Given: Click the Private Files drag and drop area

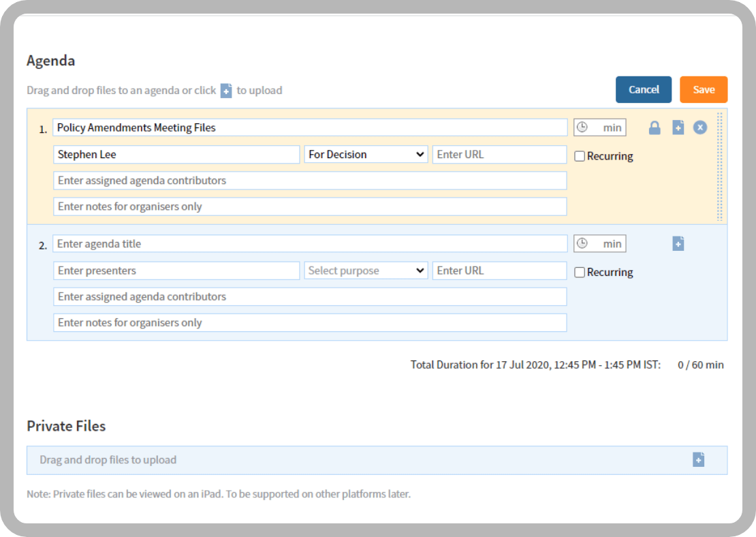Looking at the screenshot, I should 341,460.
